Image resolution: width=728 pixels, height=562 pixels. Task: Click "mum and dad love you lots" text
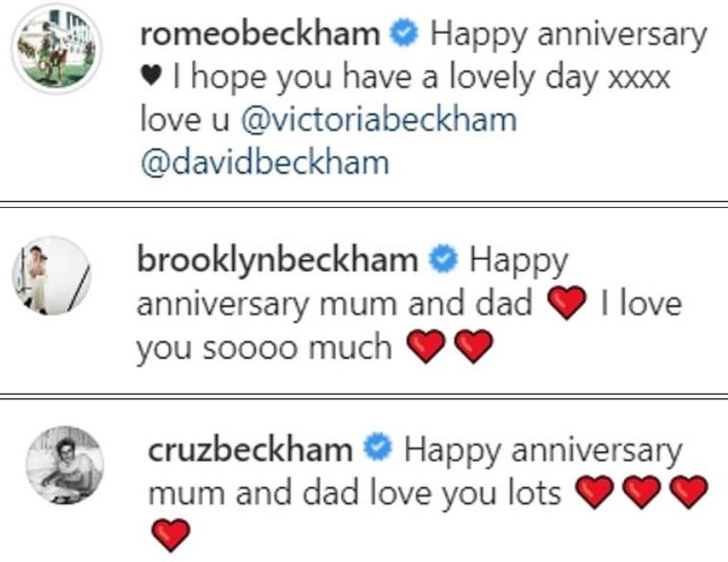[x=354, y=493]
